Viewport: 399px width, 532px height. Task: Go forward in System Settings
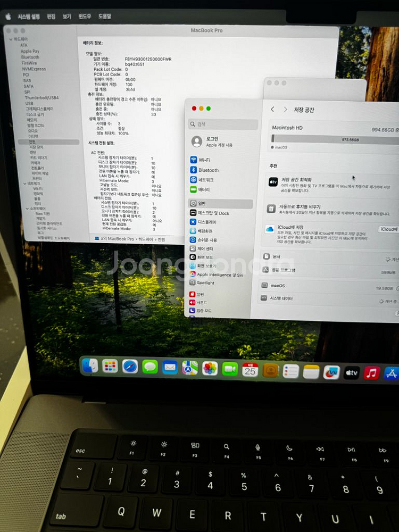[x=285, y=109]
